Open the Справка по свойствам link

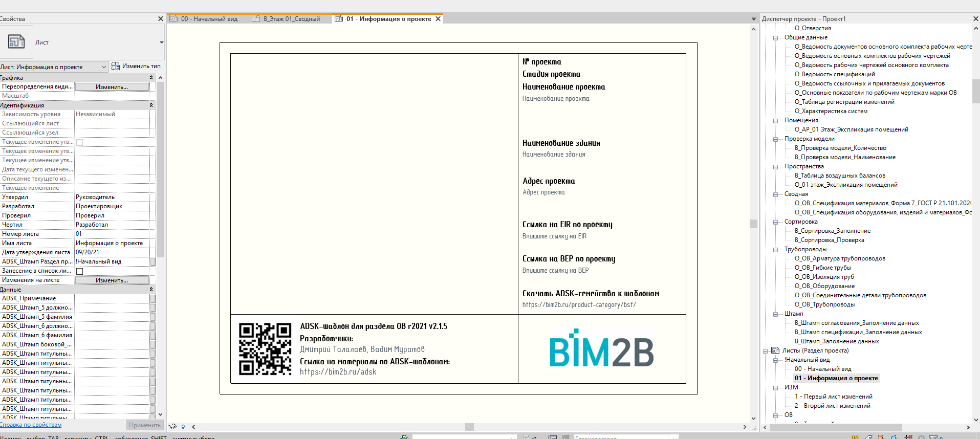tap(31, 425)
